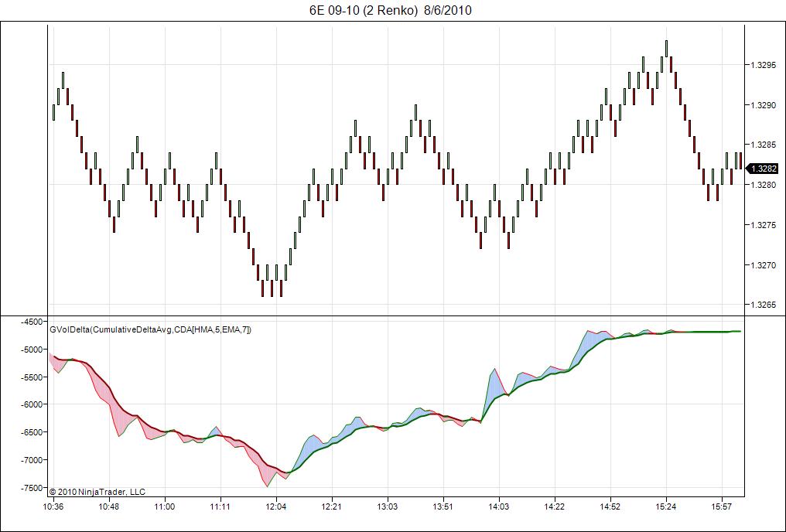Click the 1.3280 price axis label

point(763,185)
